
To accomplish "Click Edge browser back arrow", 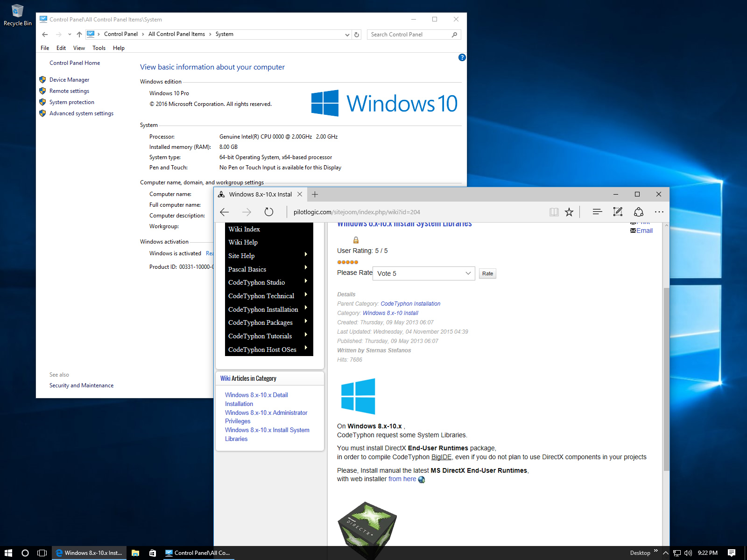I will click(x=225, y=212).
